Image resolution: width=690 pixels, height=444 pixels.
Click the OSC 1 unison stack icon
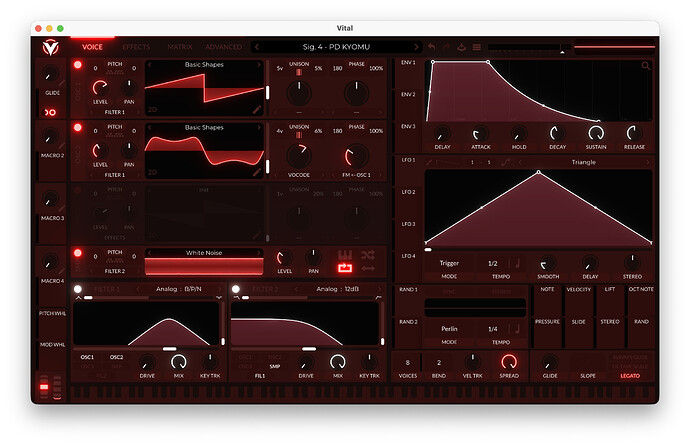pos(299,72)
